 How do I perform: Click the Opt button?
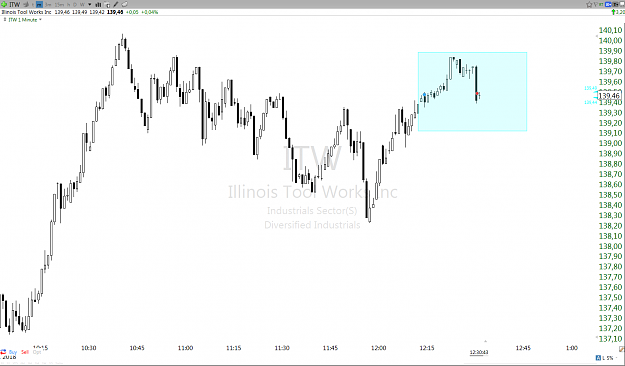[x=37, y=352]
